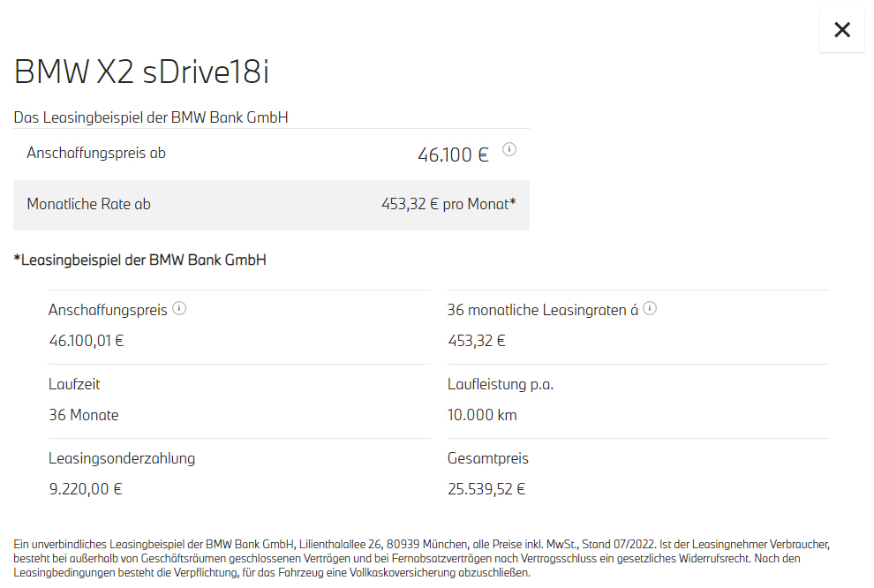Select the '10.000 km' value

(482, 415)
